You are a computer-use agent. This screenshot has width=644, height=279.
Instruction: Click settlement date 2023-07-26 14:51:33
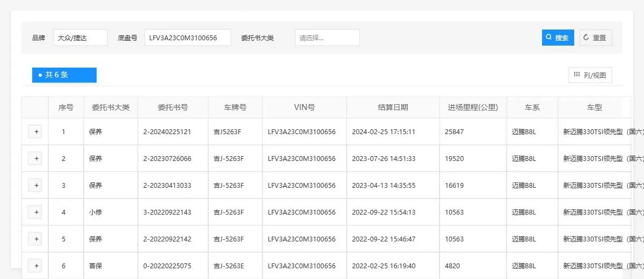pyautogui.click(x=384, y=159)
